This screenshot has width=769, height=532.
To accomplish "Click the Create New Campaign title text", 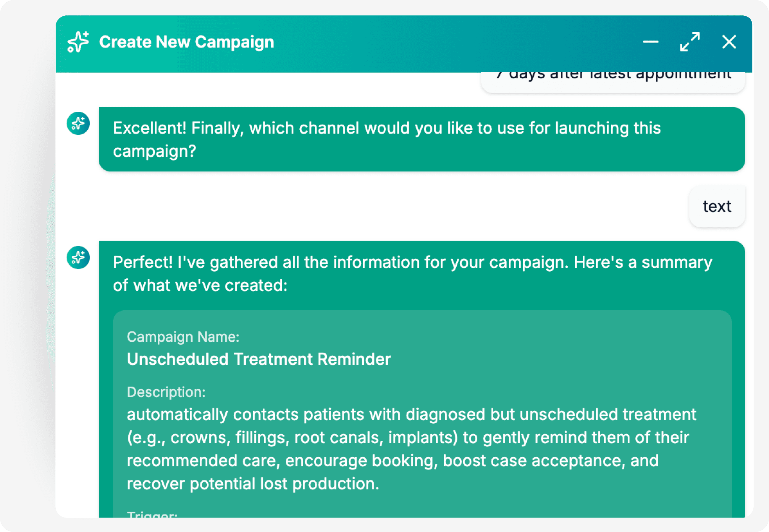I will 186,42.
